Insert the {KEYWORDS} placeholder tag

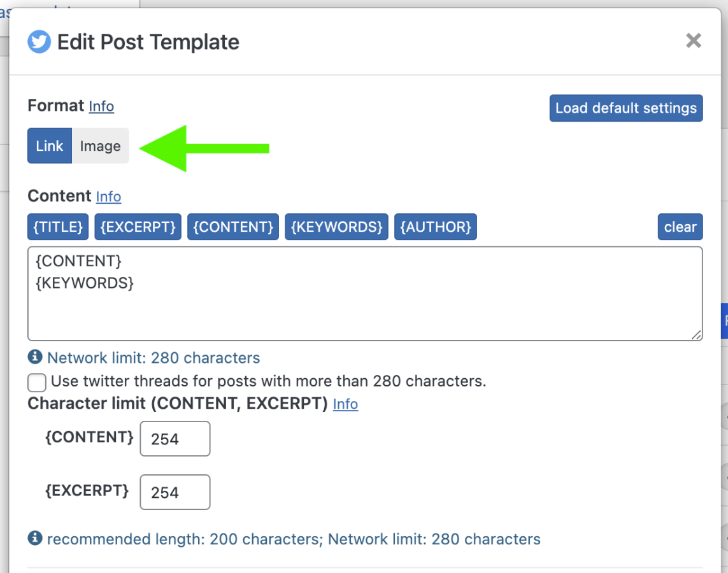click(336, 227)
